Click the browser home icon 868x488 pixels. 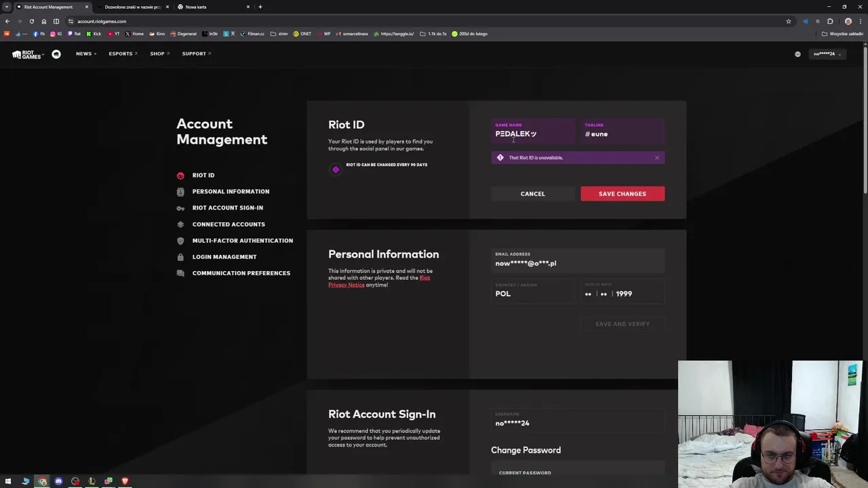[44, 21]
